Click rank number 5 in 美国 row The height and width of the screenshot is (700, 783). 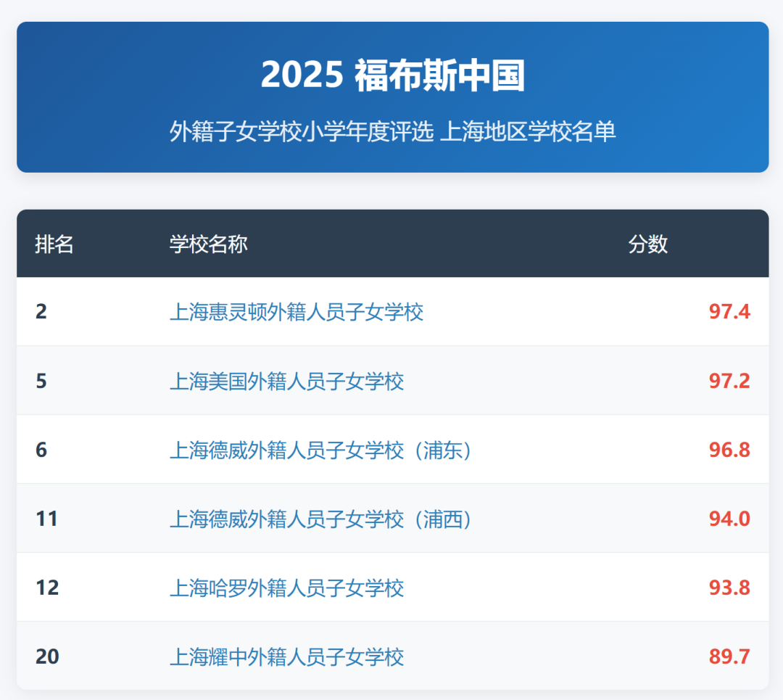[x=41, y=382]
